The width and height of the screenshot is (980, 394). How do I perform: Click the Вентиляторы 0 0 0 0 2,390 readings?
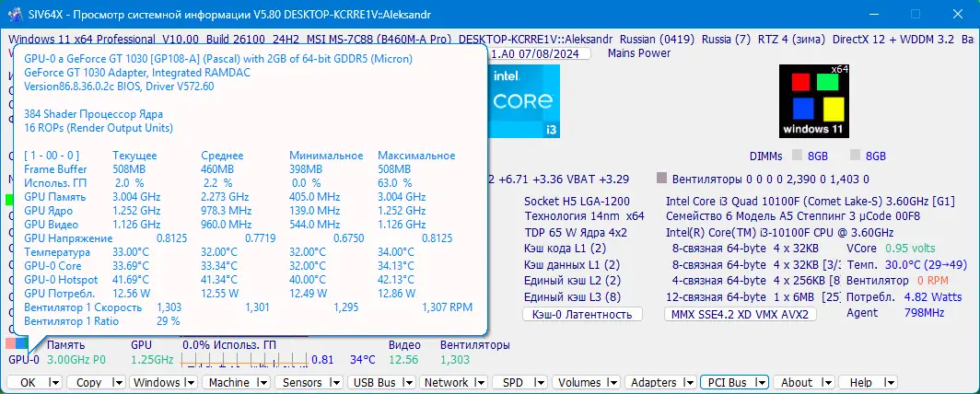(x=770, y=180)
